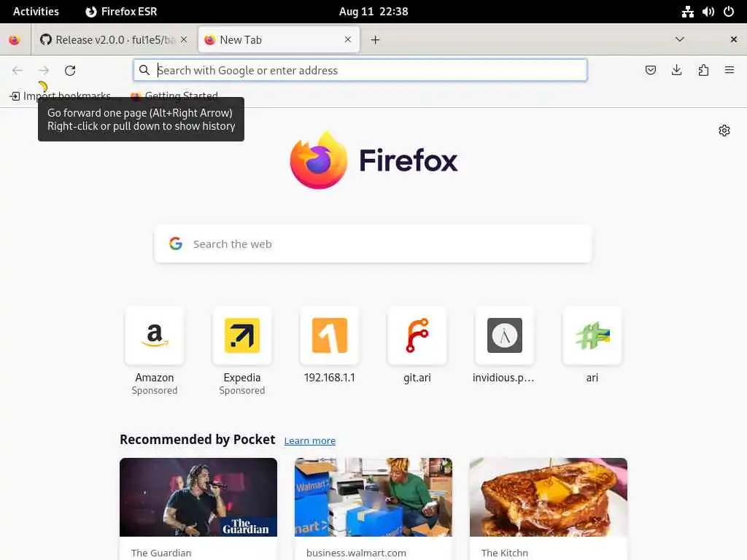Open the Activities overview

point(36,12)
